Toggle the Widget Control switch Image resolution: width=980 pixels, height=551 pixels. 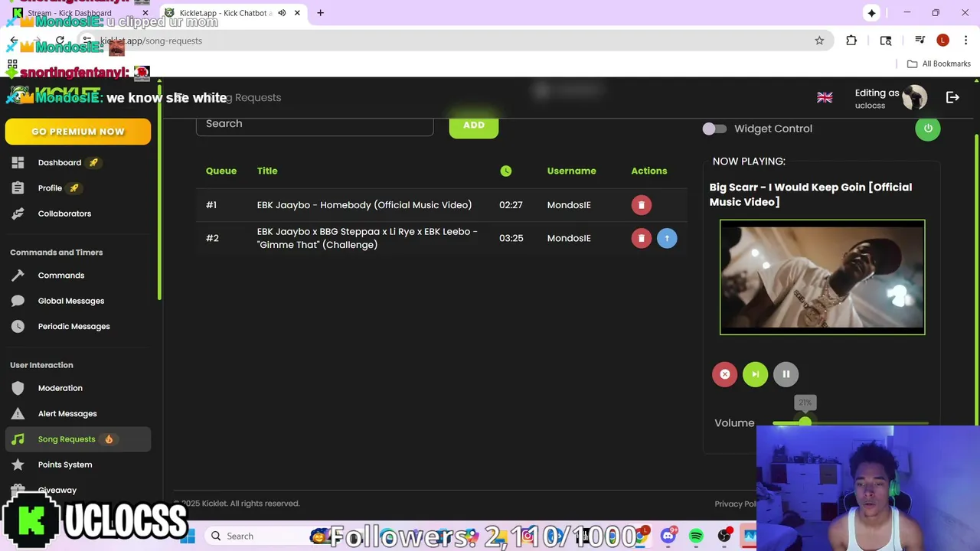click(x=714, y=129)
